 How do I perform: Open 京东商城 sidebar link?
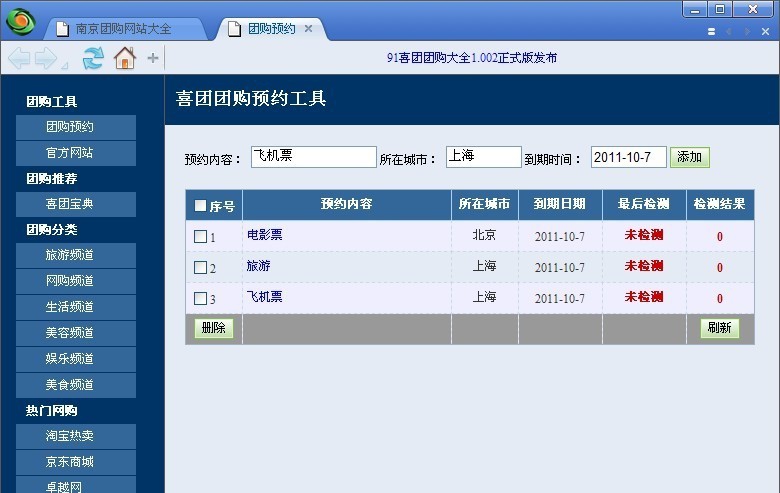(x=76, y=462)
